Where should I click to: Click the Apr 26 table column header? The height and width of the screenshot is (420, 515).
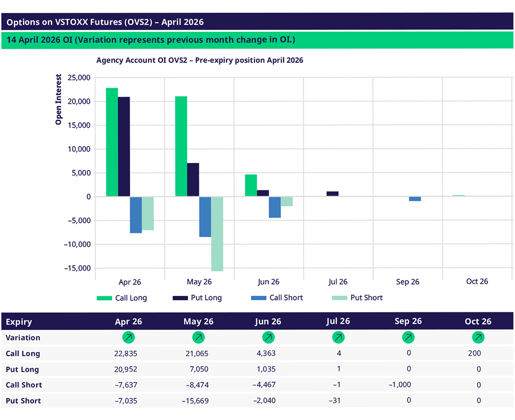(128, 321)
